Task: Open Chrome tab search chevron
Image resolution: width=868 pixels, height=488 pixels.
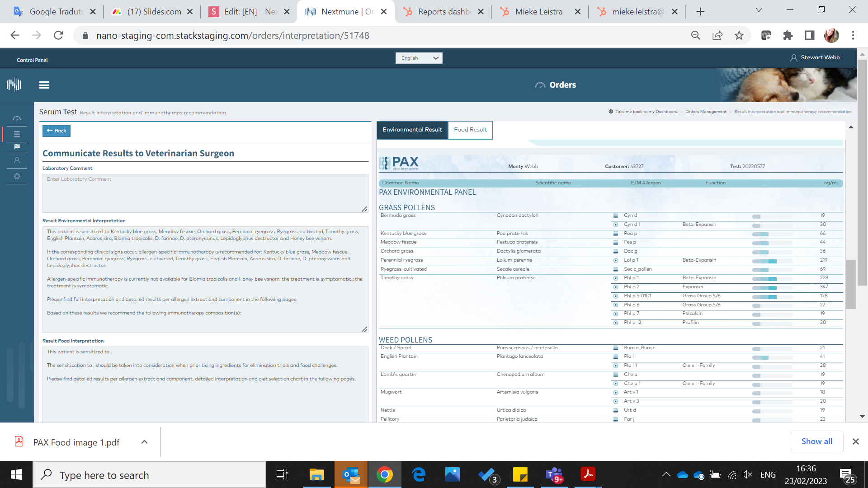Action: click(759, 10)
